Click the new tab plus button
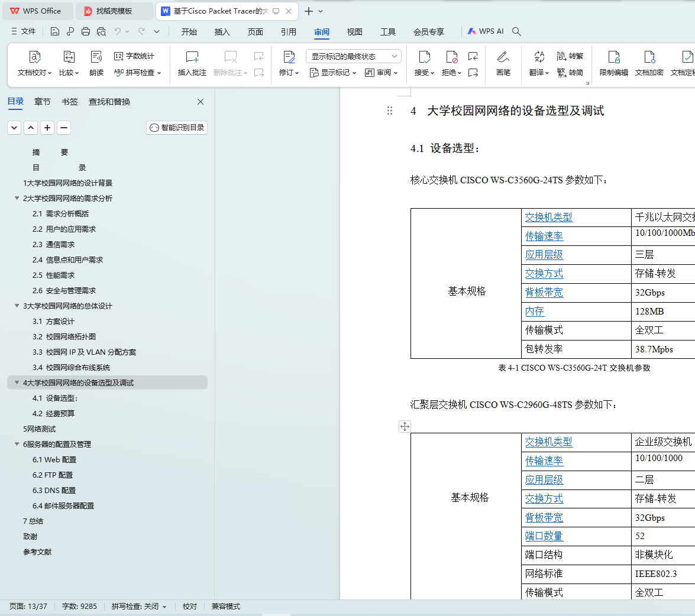Viewport: 695px width, 616px height. (x=309, y=11)
